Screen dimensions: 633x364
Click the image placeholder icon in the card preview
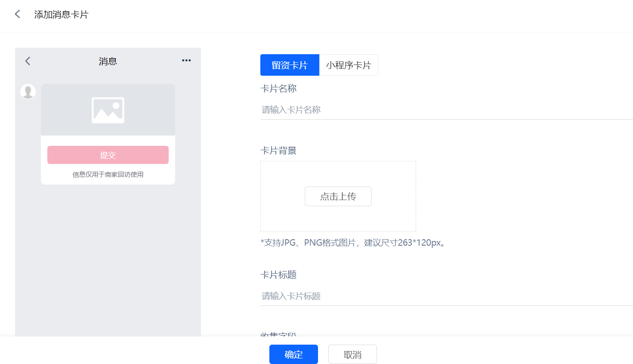(x=108, y=110)
